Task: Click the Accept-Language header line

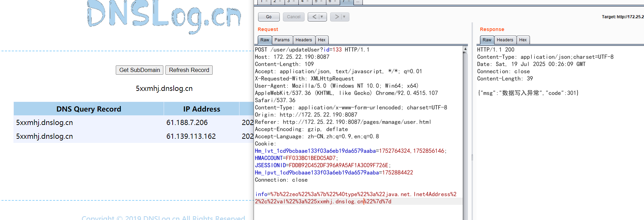Action: pyautogui.click(x=317, y=136)
